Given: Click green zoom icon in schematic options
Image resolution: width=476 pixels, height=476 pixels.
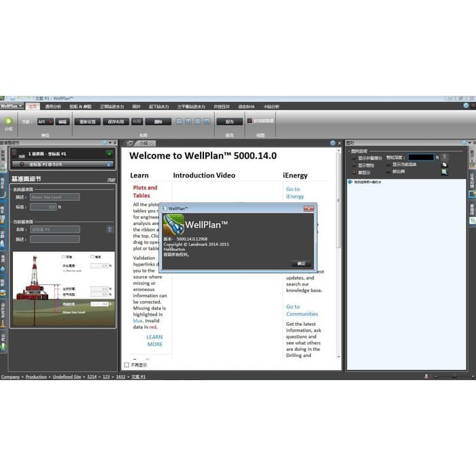Looking at the screenshot, I should click(445, 172).
